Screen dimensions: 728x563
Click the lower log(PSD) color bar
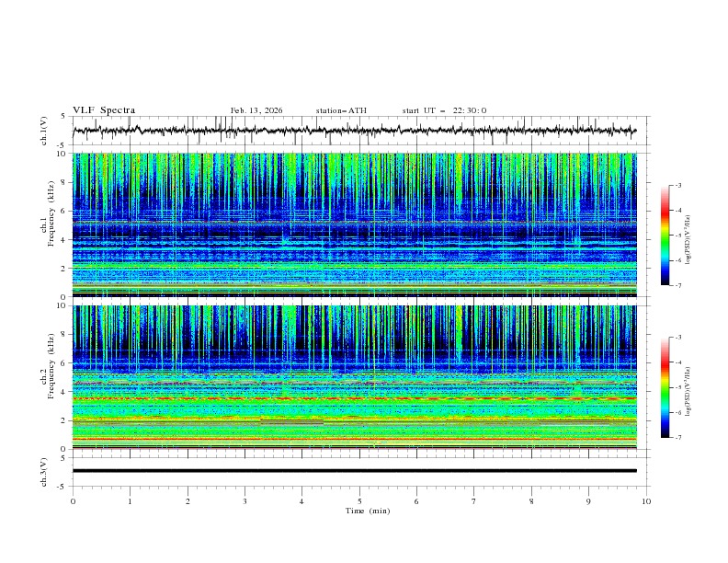[x=665, y=387]
